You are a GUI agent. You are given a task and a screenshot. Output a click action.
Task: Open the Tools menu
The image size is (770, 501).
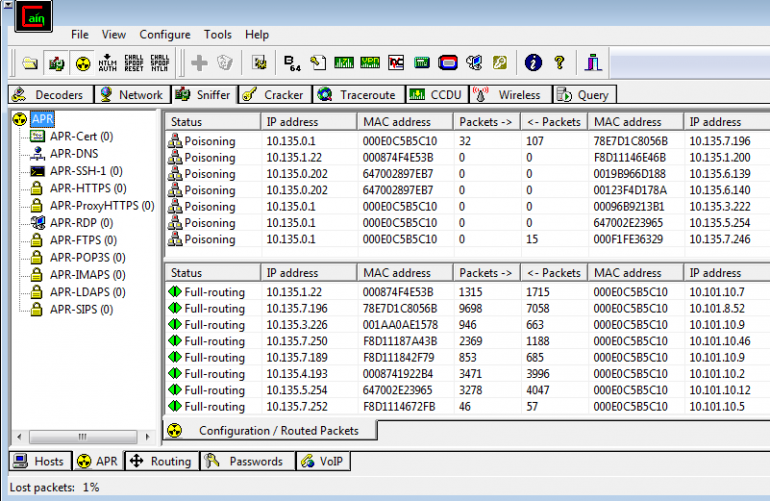(218, 34)
